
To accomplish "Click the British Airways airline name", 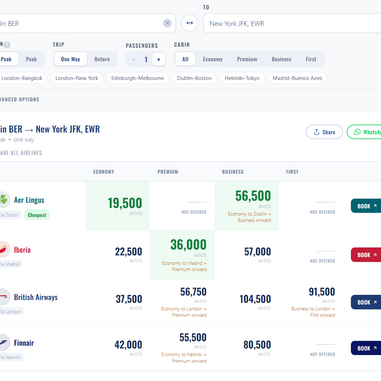I will 36,297.
